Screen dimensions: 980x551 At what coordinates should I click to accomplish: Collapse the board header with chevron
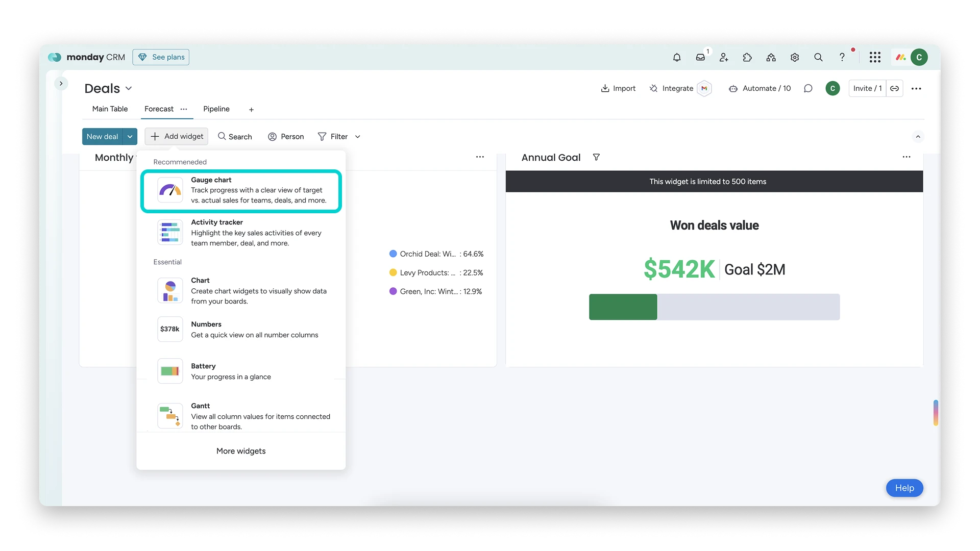coord(918,137)
